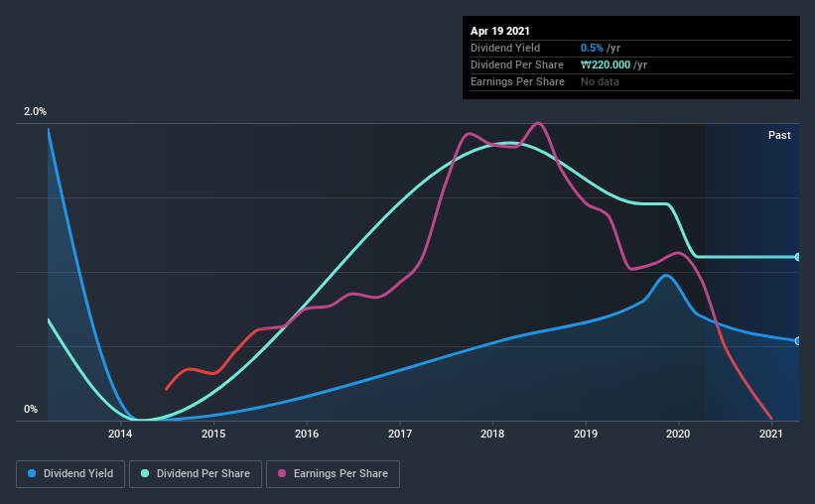Click the 2017 x-axis label
This screenshot has height=504, width=815.
pyautogui.click(x=400, y=434)
